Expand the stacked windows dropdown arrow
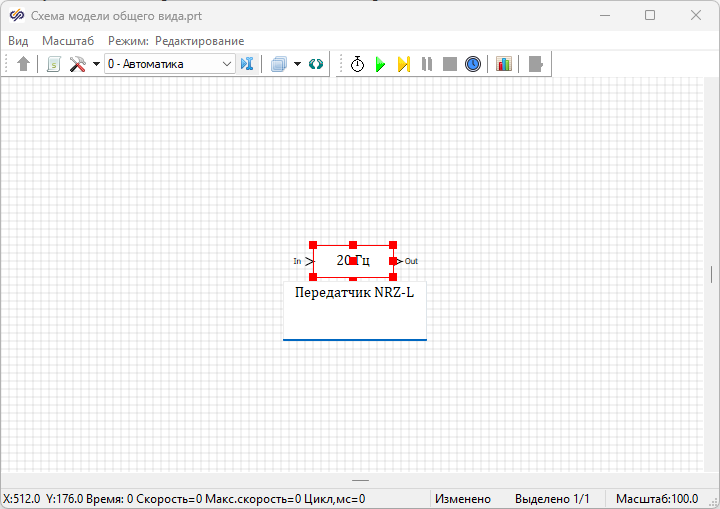The image size is (720, 509). 297,64
